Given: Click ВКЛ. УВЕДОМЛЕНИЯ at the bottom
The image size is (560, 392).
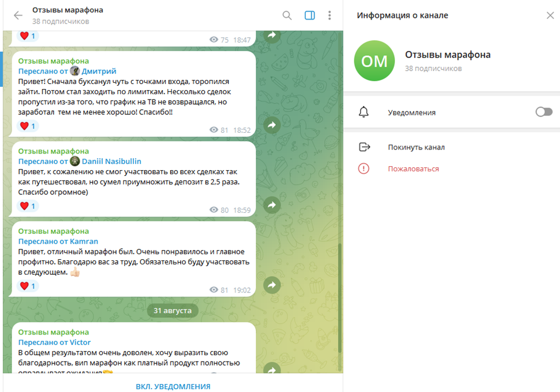Looking at the screenshot, I should pos(173,386).
